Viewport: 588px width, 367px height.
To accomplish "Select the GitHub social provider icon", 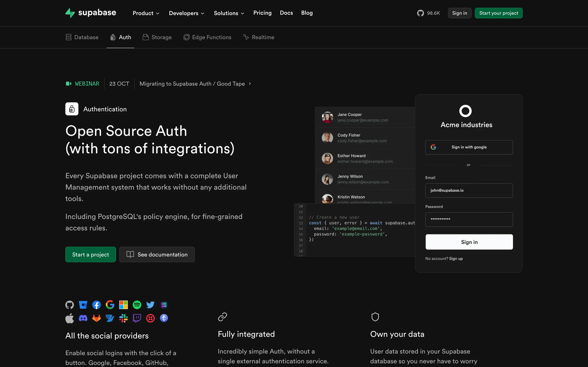I will pos(69,305).
